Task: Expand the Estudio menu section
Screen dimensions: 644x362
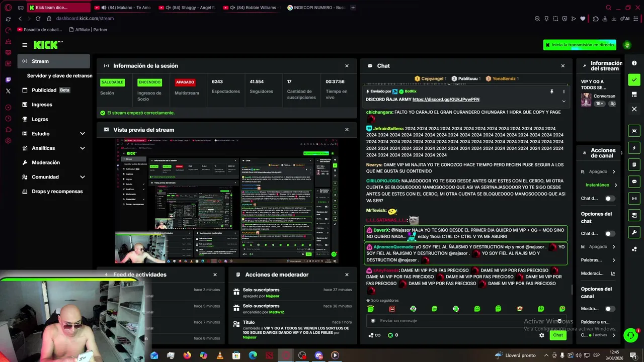Action: [83, 134]
